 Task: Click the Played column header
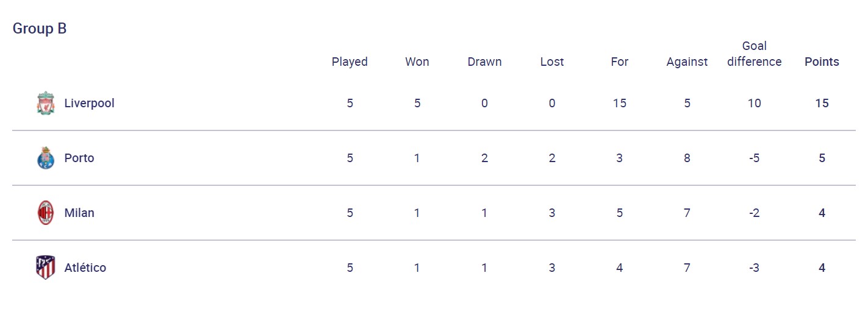[x=350, y=62]
